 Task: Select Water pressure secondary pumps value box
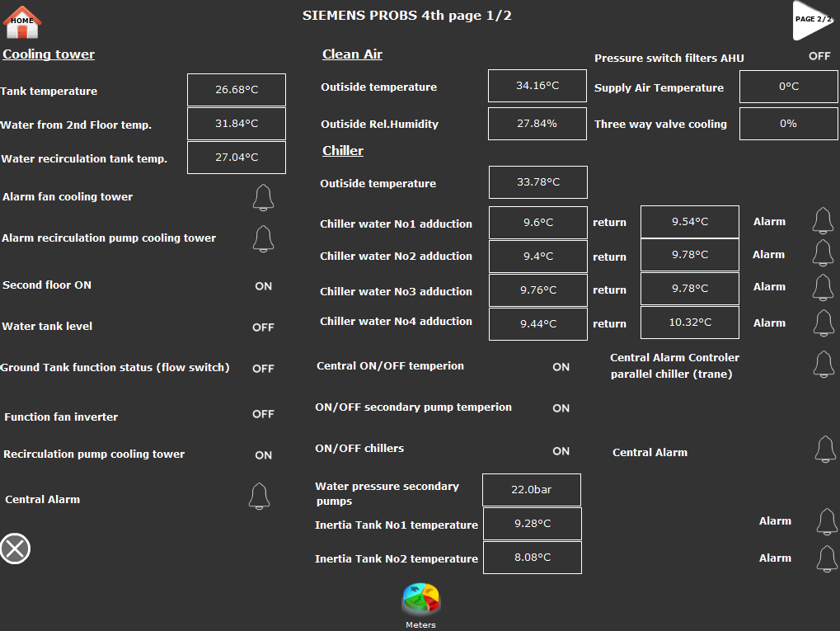(531, 490)
